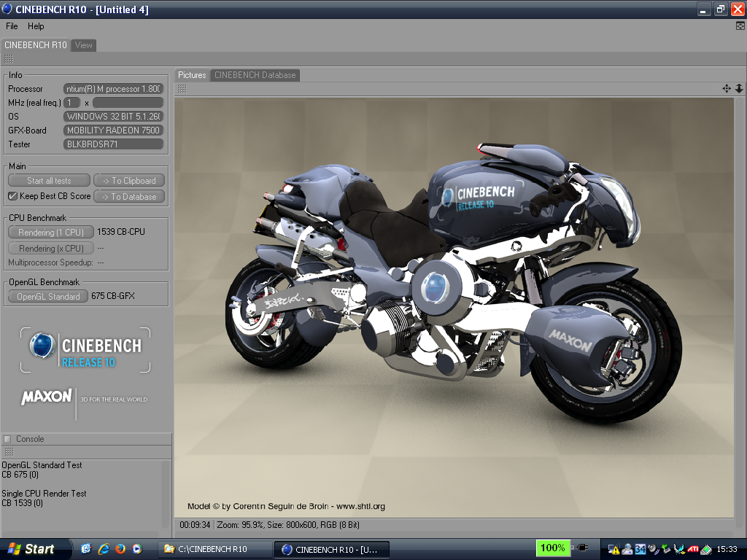Click the console output scrollbar
This screenshot has height=560, width=747.
point(166,495)
